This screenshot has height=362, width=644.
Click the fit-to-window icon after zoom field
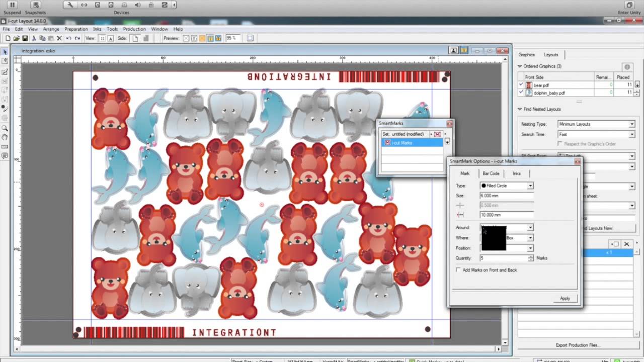pos(250,38)
